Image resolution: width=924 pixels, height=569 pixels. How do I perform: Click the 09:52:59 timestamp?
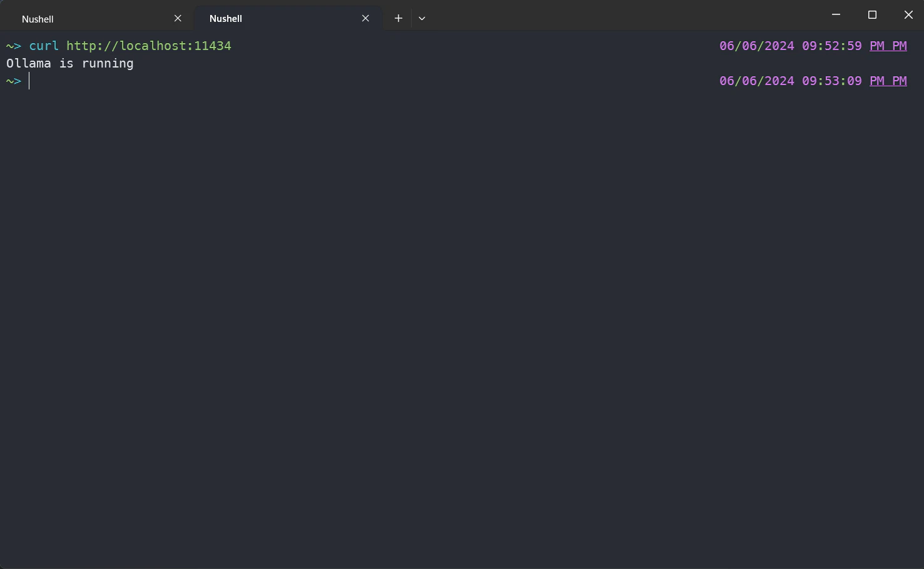[x=832, y=46]
